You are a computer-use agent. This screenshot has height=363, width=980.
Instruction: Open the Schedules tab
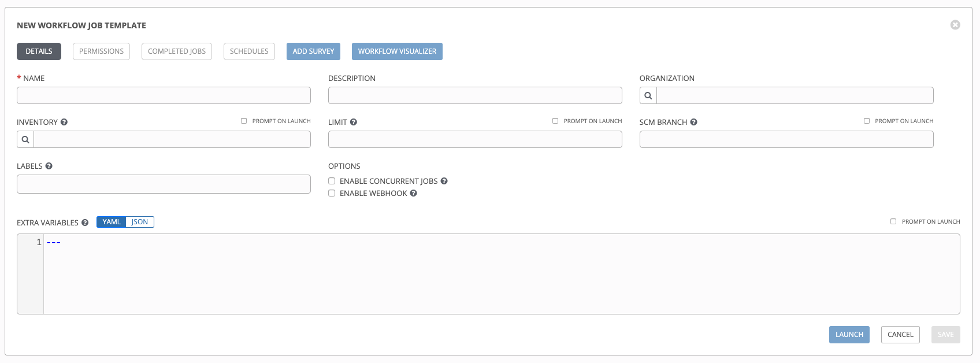[x=249, y=51]
